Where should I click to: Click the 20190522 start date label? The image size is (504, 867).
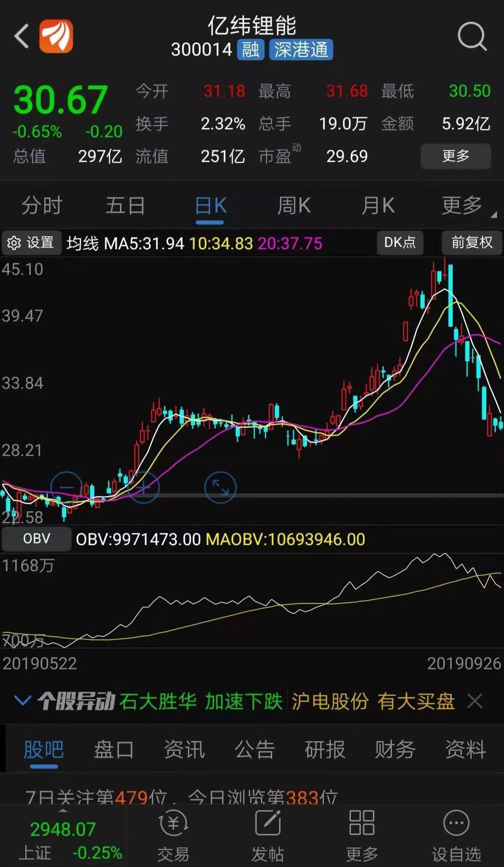[x=40, y=664]
